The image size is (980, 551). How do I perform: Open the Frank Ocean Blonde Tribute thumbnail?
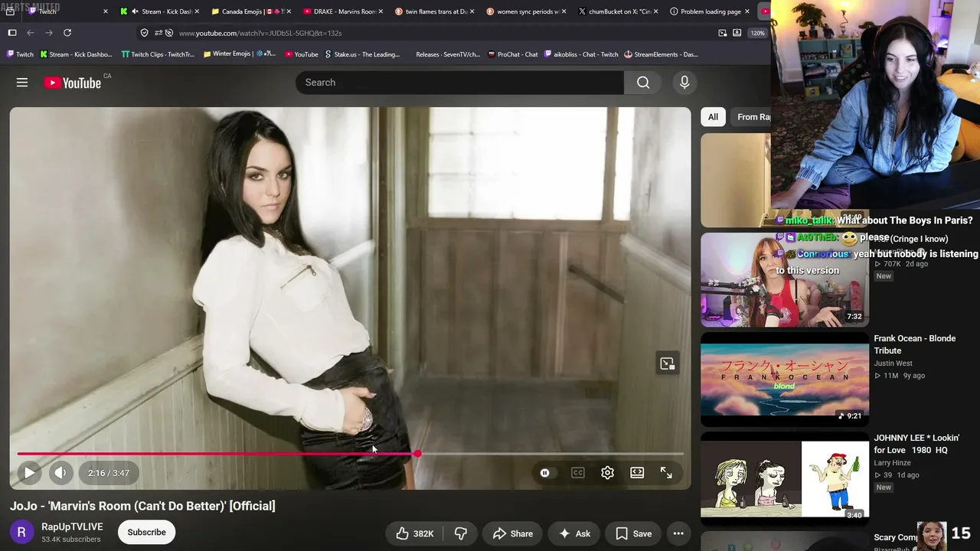point(785,380)
